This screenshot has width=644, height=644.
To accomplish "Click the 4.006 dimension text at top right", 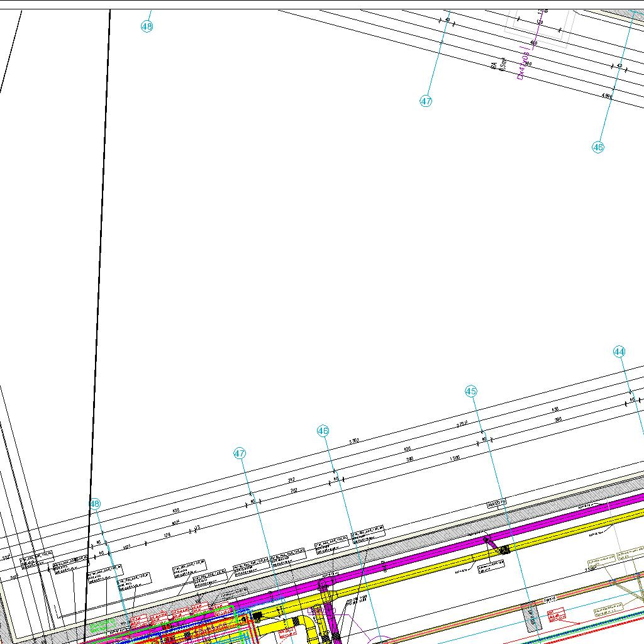I will [607, 96].
